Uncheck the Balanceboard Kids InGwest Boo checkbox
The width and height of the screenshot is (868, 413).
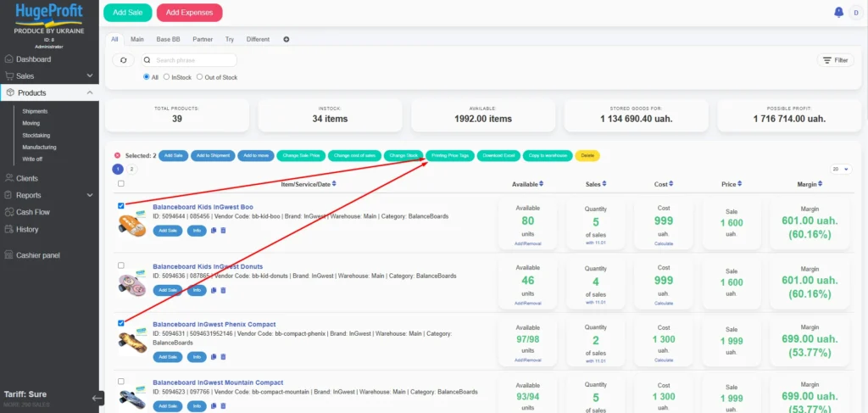[x=121, y=205]
